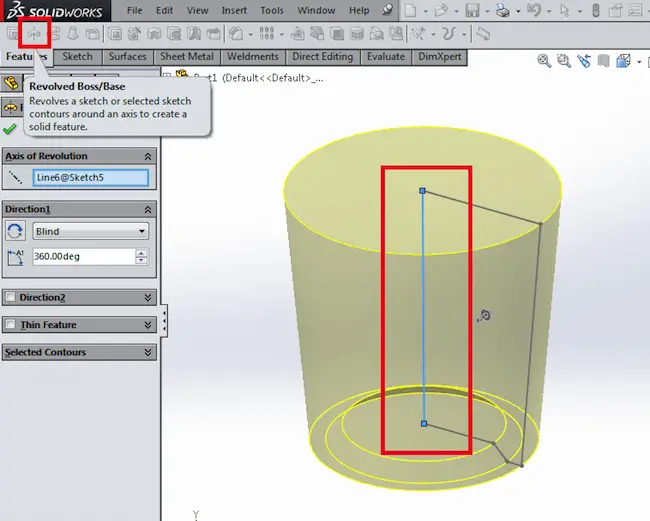The width and height of the screenshot is (650, 521).
Task: Switch to the DimXpert tab
Action: (x=440, y=57)
